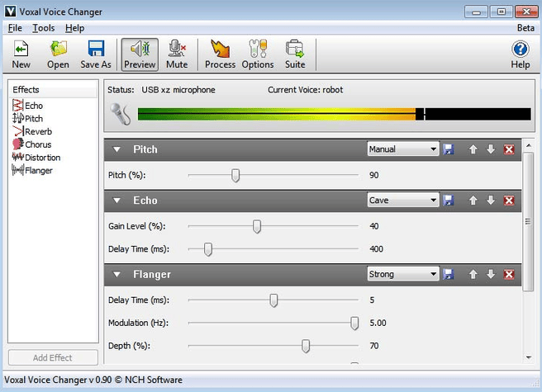
Task: Click the Process toolbar icon
Action: coord(220,54)
